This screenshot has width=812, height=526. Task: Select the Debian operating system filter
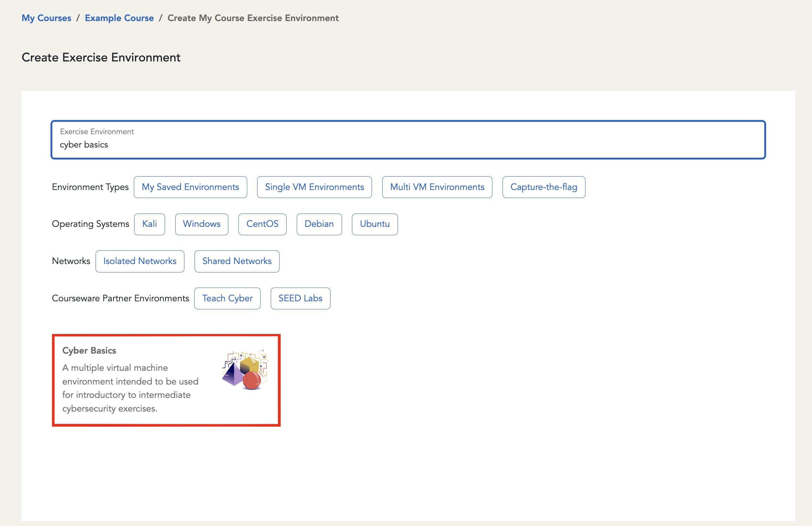(x=319, y=224)
